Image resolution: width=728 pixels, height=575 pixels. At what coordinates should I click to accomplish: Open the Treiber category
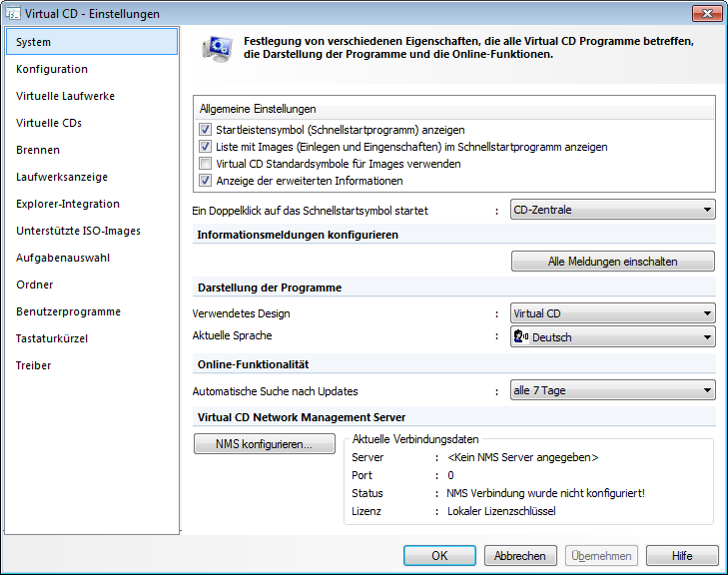pyautogui.click(x=92, y=364)
